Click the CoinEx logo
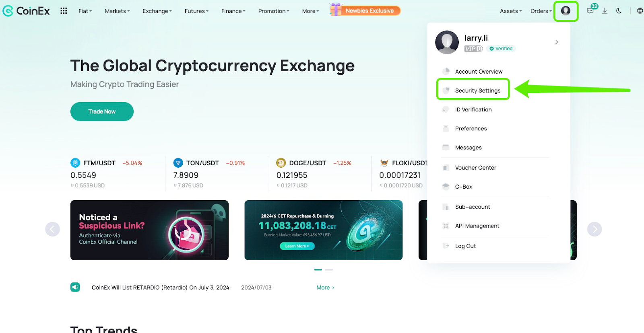644x333 pixels. coord(26,11)
